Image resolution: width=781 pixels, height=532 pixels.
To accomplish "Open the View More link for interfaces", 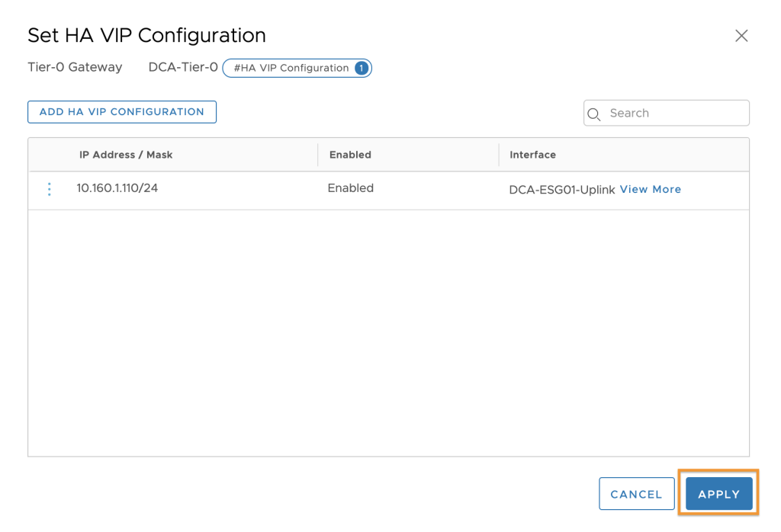I will pos(650,190).
